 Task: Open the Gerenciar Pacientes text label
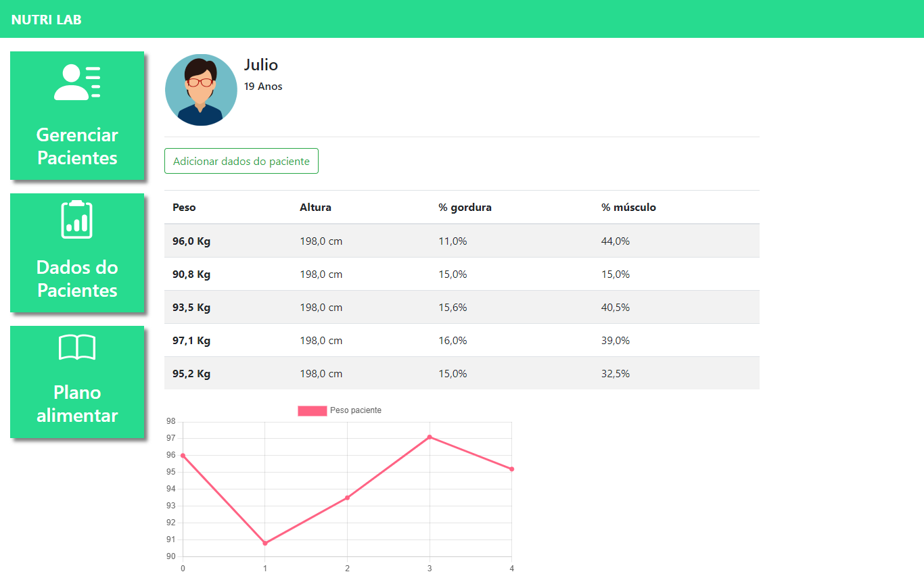click(77, 146)
